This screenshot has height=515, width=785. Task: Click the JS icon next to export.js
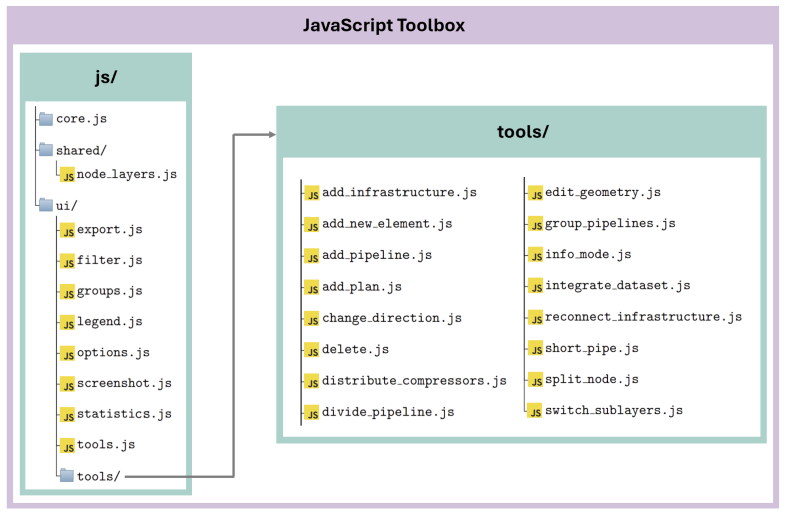click(x=68, y=230)
